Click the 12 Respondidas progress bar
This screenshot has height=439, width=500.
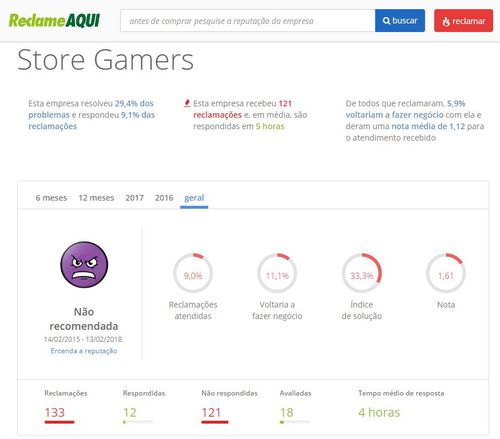pos(138,422)
